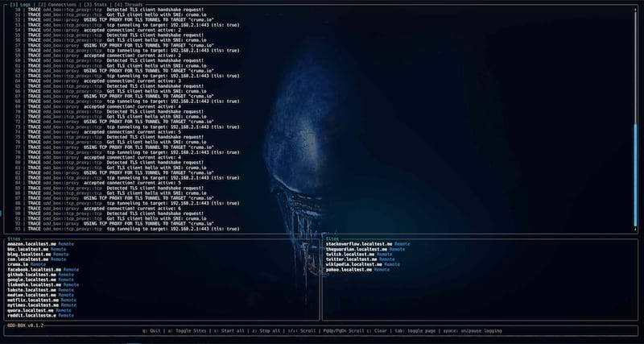Select the medium.localtest.me site row

(40, 295)
